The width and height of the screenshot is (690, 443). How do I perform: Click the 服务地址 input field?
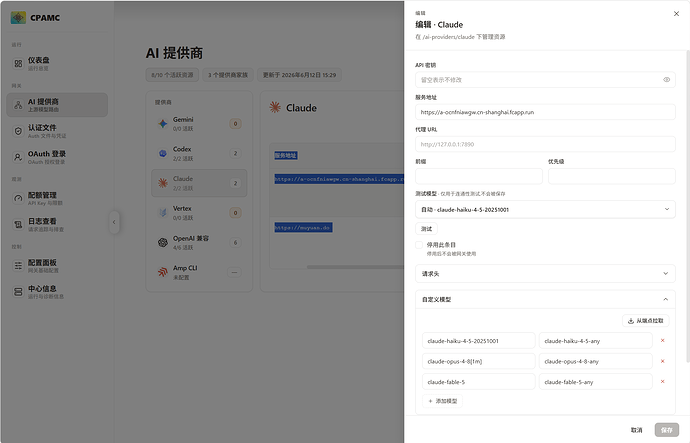(545, 112)
